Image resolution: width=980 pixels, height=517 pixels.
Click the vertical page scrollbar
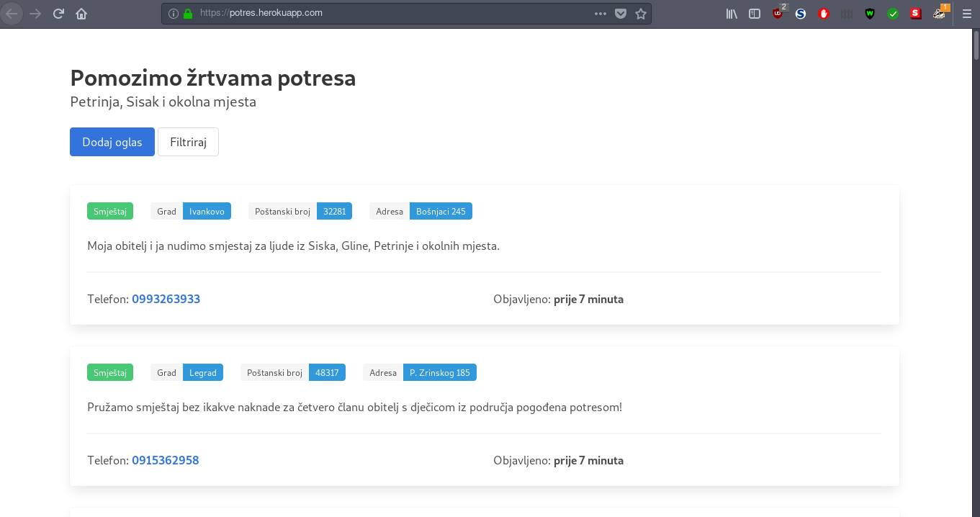tap(976, 216)
